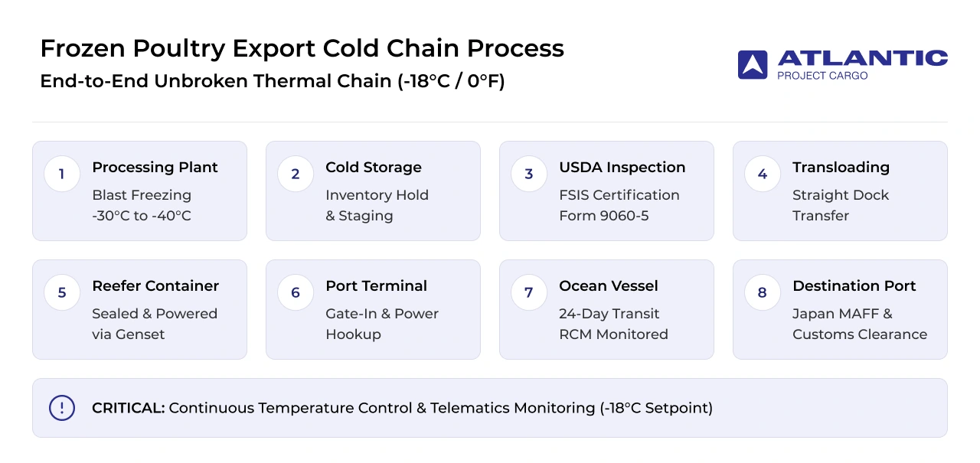
Task: Click the ATLANTIC brand name text
Action: tap(863, 58)
